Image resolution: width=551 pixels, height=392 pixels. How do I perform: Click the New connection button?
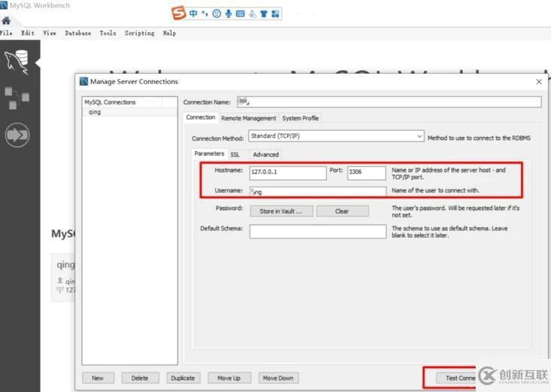[x=98, y=378]
